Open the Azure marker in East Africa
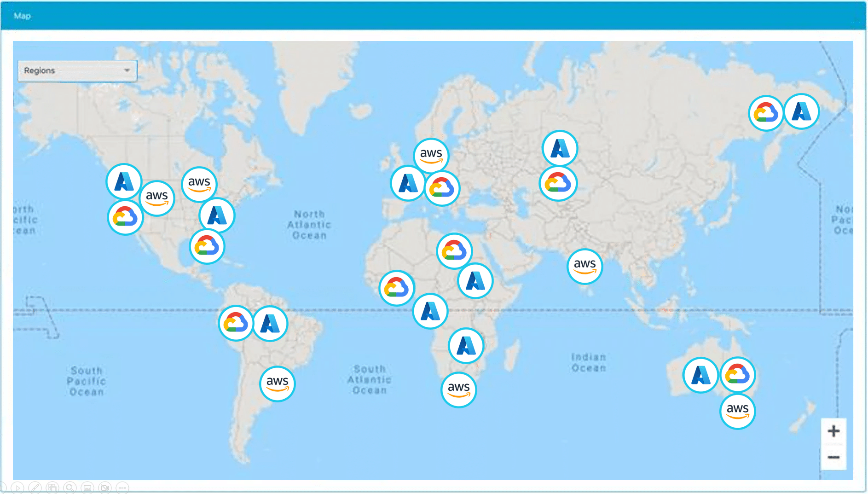Screen dimensions: 868x494 pyautogui.click(x=475, y=281)
